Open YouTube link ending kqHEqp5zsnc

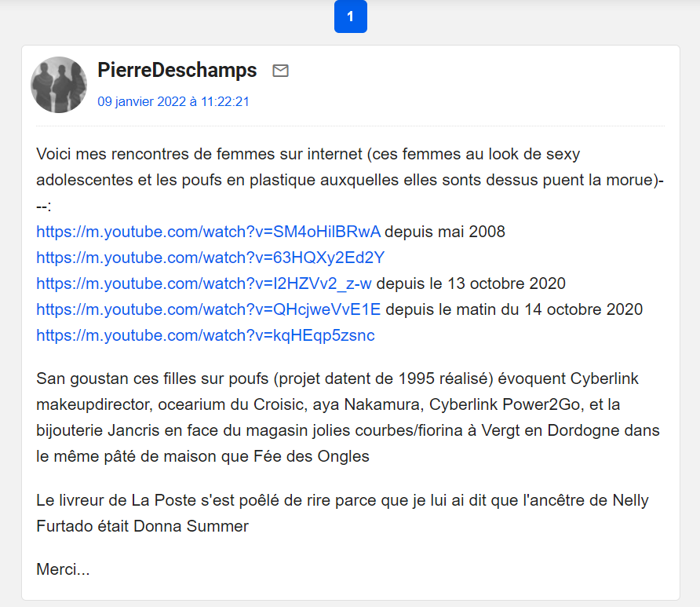coord(206,335)
